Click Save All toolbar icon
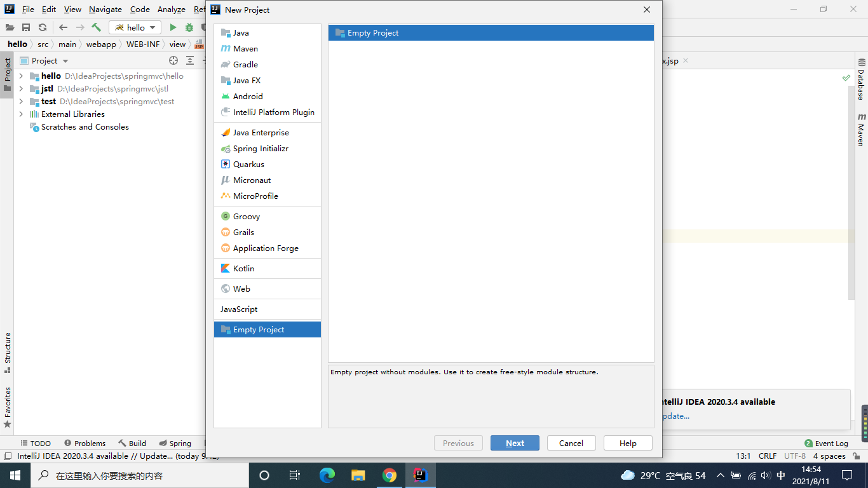 [26, 27]
